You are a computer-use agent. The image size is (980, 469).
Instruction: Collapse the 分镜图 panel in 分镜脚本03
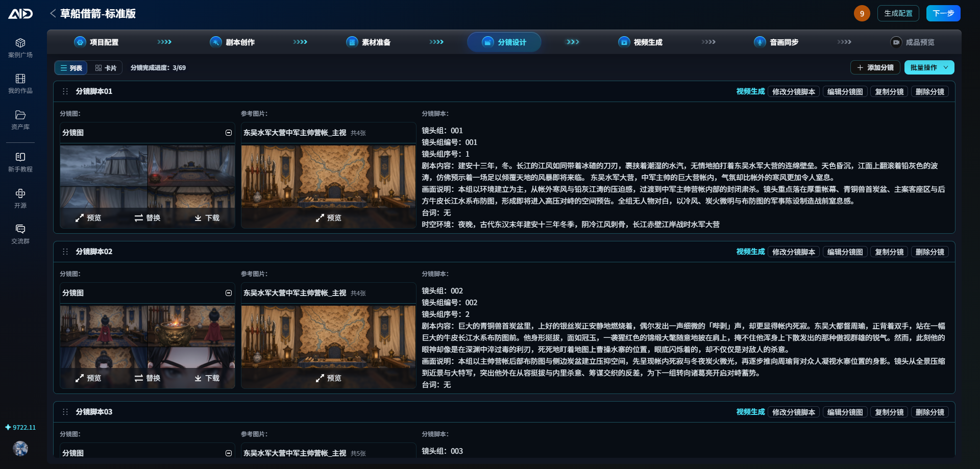(229, 453)
